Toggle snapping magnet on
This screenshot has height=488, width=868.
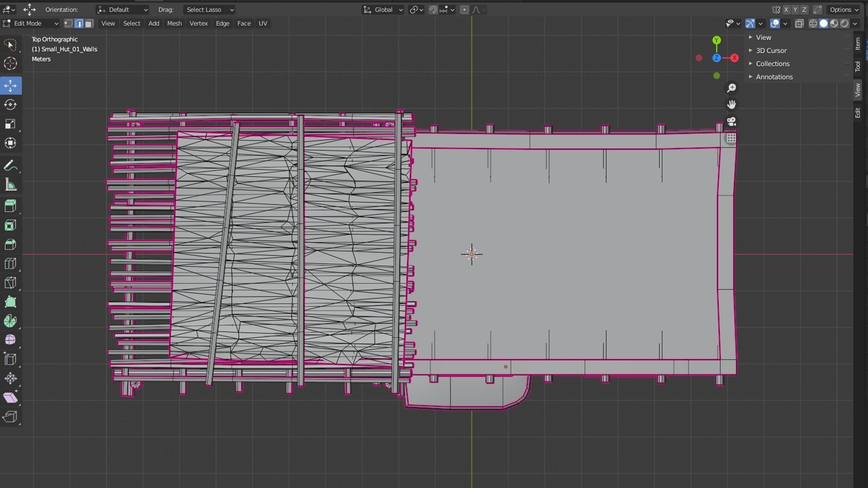pyautogui.click(x=433, y=9)
